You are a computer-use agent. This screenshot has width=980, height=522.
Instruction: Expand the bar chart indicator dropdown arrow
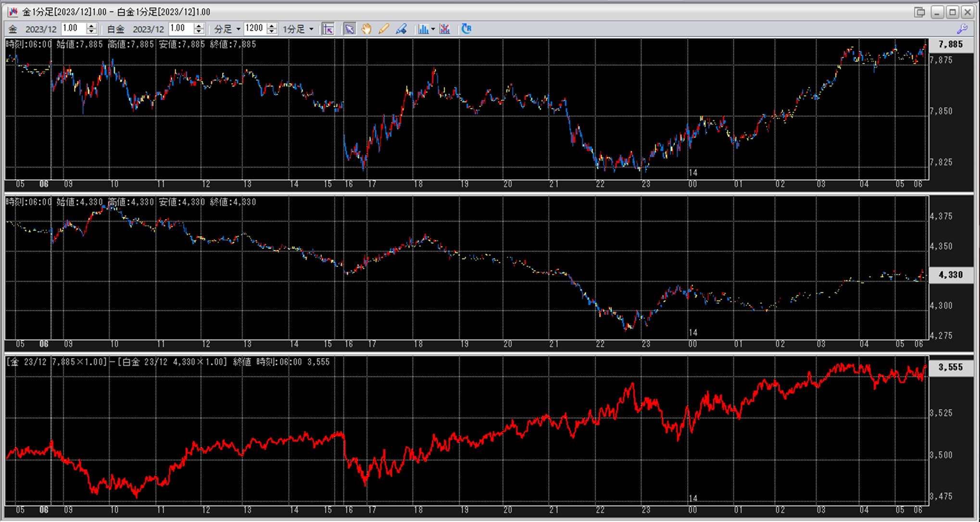(x=433, y=29)
